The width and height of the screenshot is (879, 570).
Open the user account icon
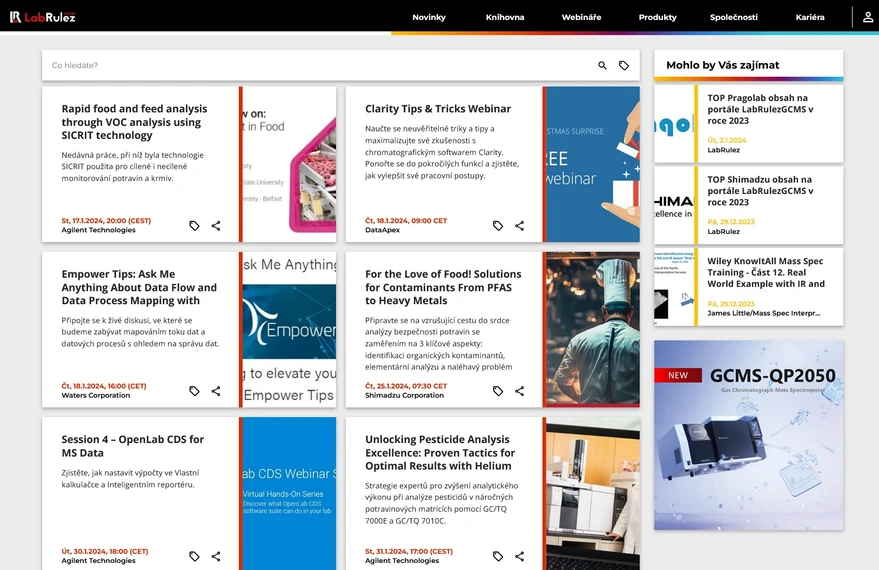867,17
